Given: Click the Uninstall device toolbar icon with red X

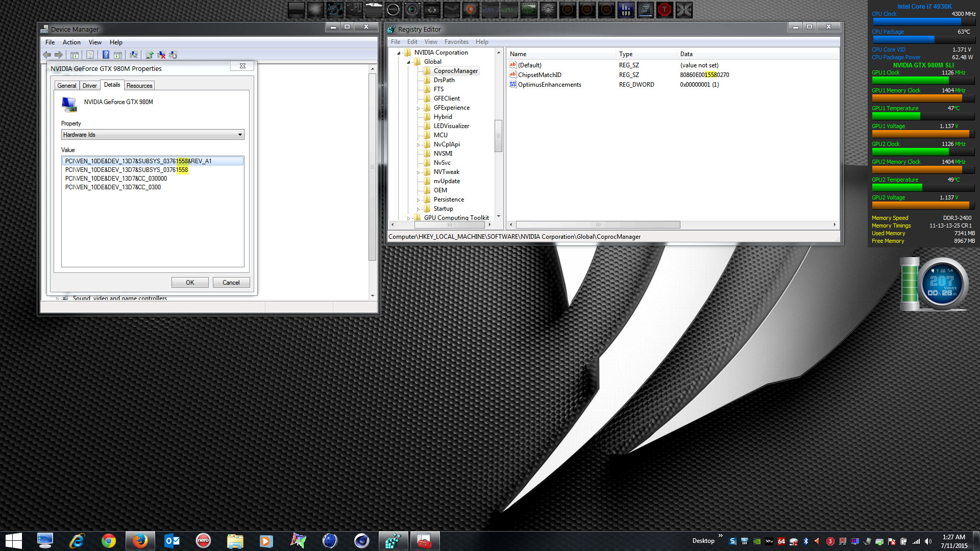Looking at the screenshot, I should point(161,55).
